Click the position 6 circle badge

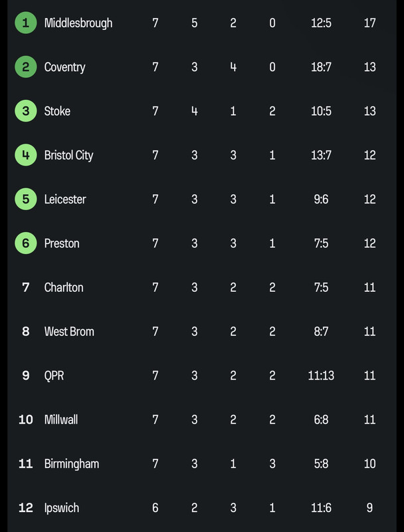point(26,243)
